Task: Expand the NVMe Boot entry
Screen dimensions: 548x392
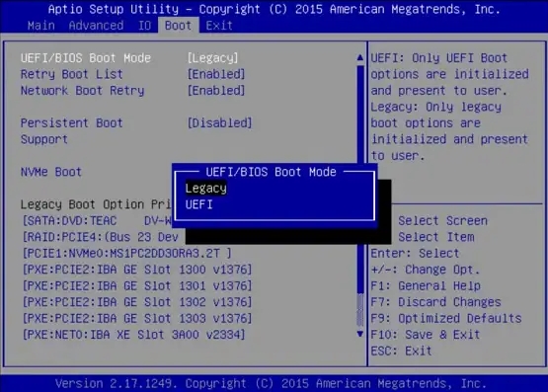Action: (x=51, y=172)
